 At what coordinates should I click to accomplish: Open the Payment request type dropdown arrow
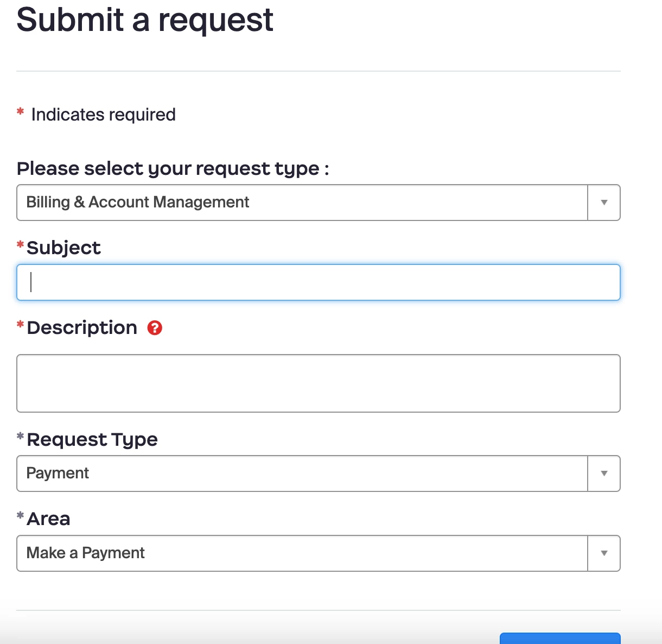pos(604,473)
